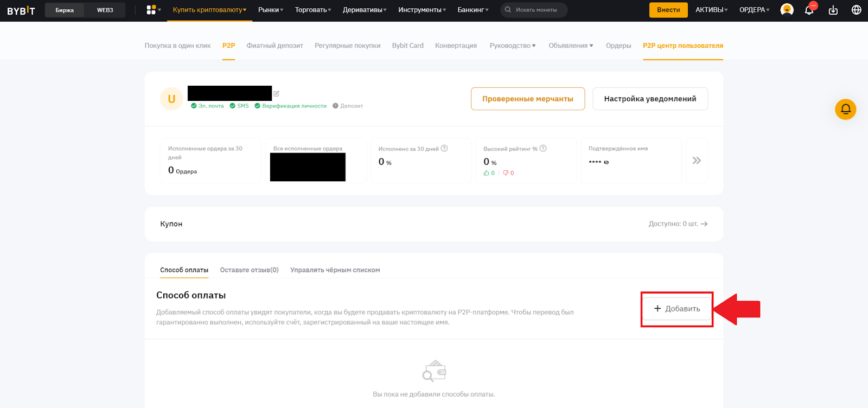This screenshot has height=408, width=868.
Task: Open the Руководство dropdown
Action: click(x=513, y=46)
